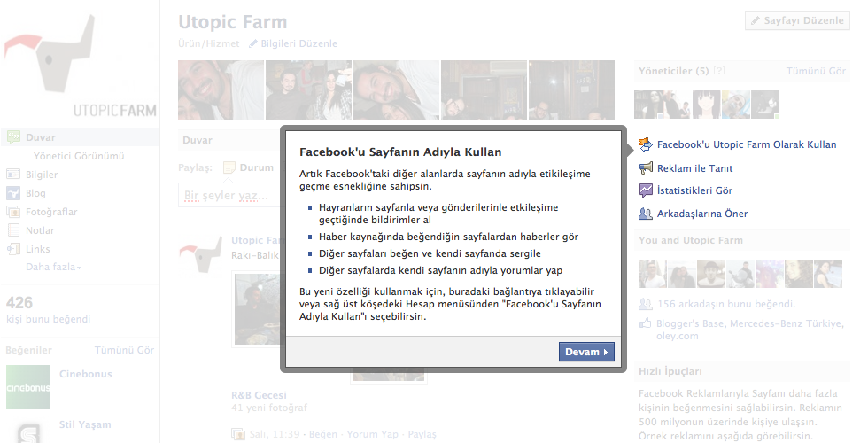Click the Bilgiler info icon
The width and height of the screenshot is (868, 443).
(12, 175)
